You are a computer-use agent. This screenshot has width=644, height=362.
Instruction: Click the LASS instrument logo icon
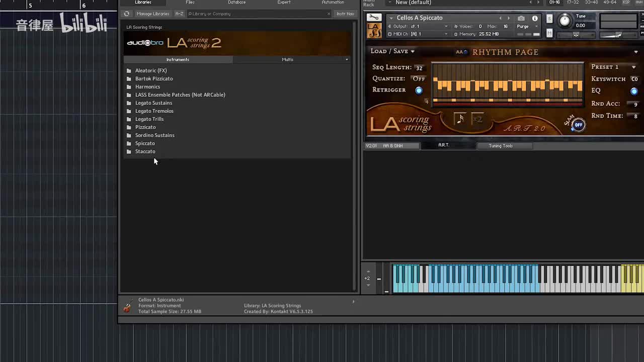tap(374, 31)
